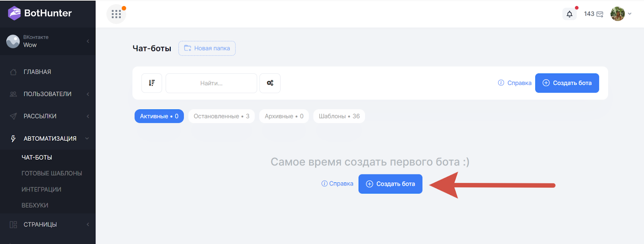
Task: Open the Справка link in the toolbar
Action: tap(515, 83)
